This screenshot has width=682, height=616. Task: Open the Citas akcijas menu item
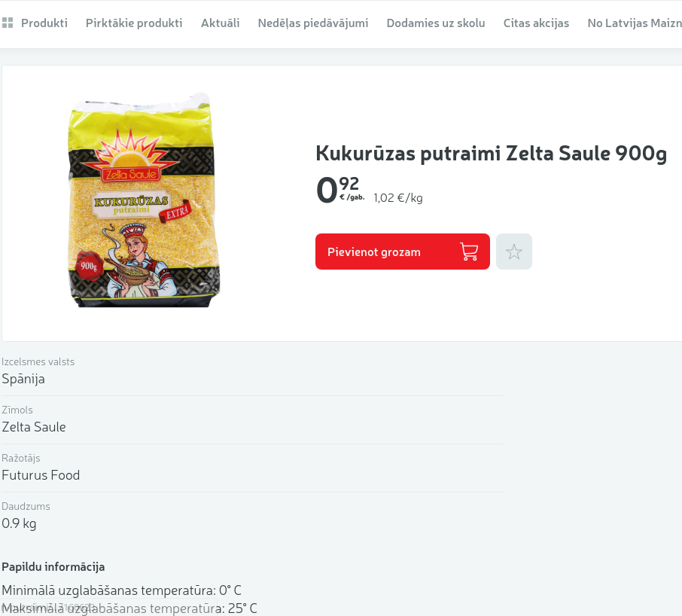point(536,23)
